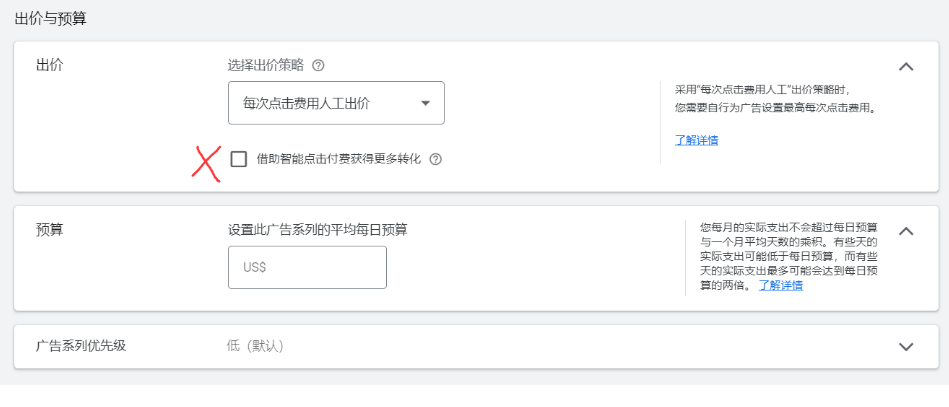Viewport: 949px width, 407px height.
Task: Collapse the 预算 section using its chevron
Action: [906, 231]
